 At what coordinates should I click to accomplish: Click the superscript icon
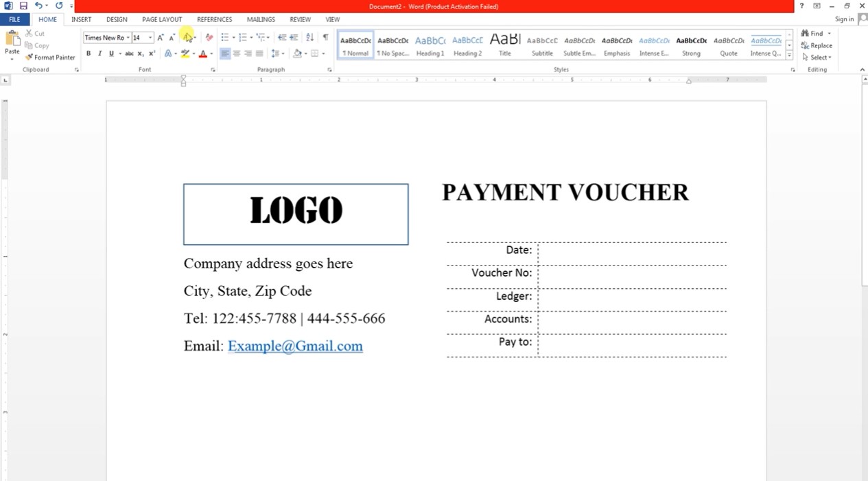pyautogui.click(x=150, y=53)
